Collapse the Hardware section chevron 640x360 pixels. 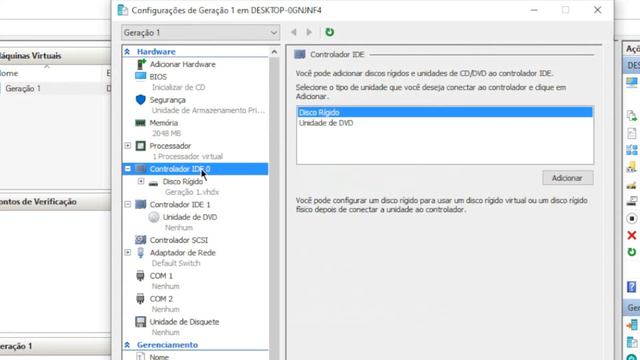pyautogui.click(x=127, y=52)
